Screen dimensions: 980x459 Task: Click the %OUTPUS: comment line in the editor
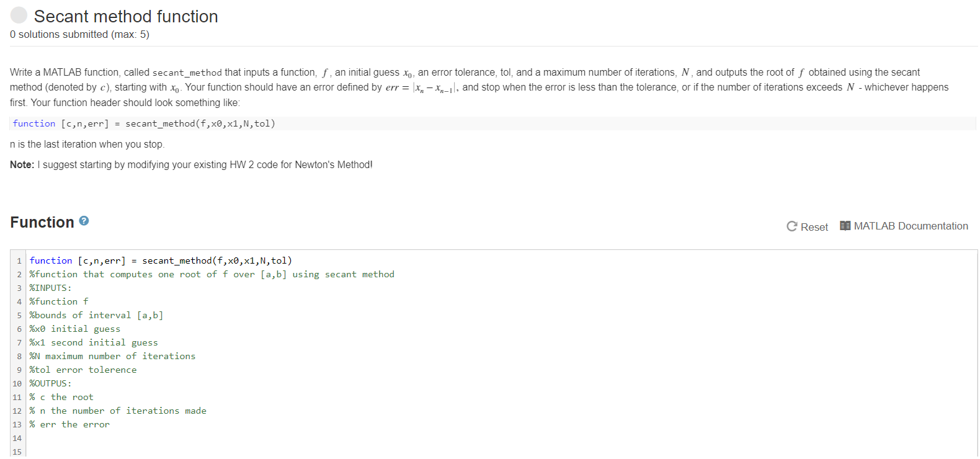51,383
